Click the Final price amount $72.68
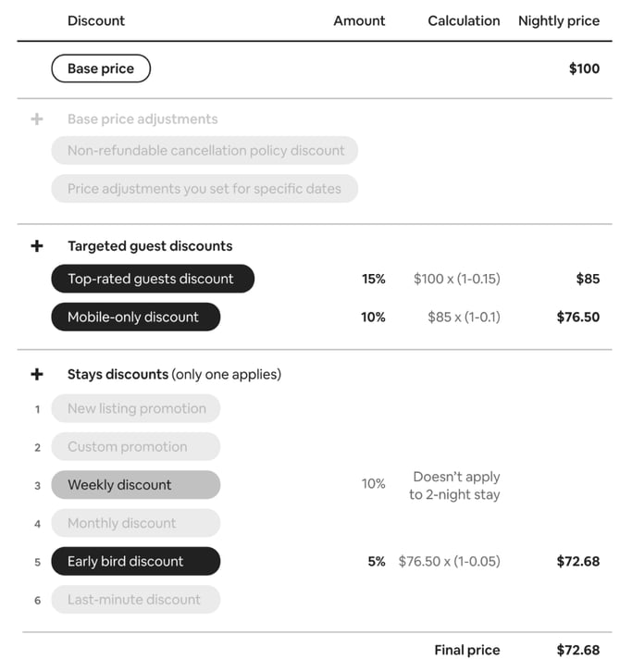 tap(578, 650)
